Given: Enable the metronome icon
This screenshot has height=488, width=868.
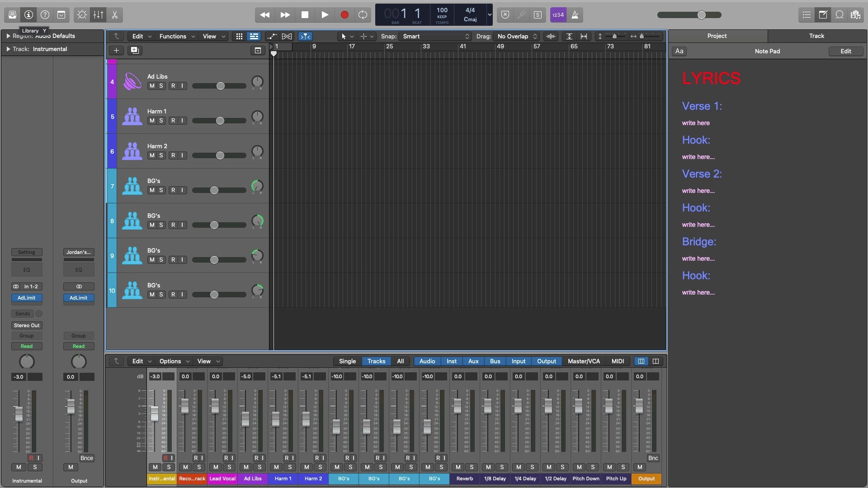Looking at the screenshot, I should tap(575, 15).
